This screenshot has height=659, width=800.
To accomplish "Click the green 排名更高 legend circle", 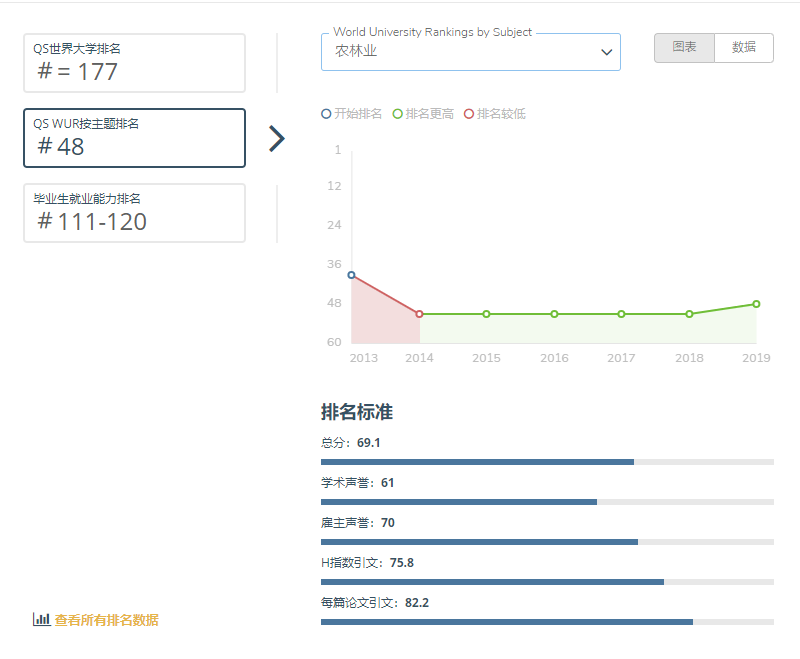I will (x=398, y=114).
